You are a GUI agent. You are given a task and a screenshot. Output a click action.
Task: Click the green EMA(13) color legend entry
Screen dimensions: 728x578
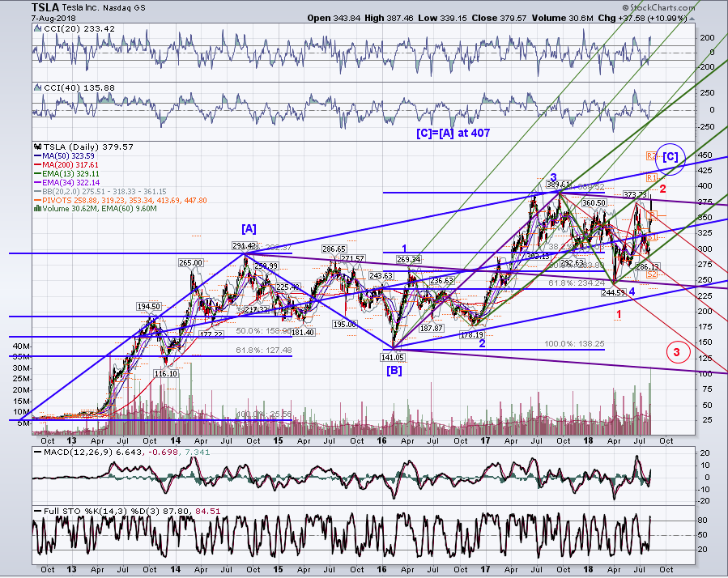coord(67,173)
